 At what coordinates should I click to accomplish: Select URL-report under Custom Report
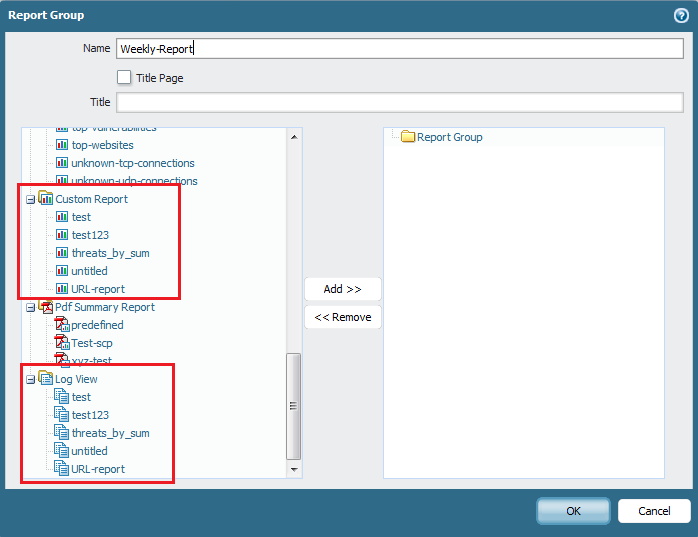98,289
